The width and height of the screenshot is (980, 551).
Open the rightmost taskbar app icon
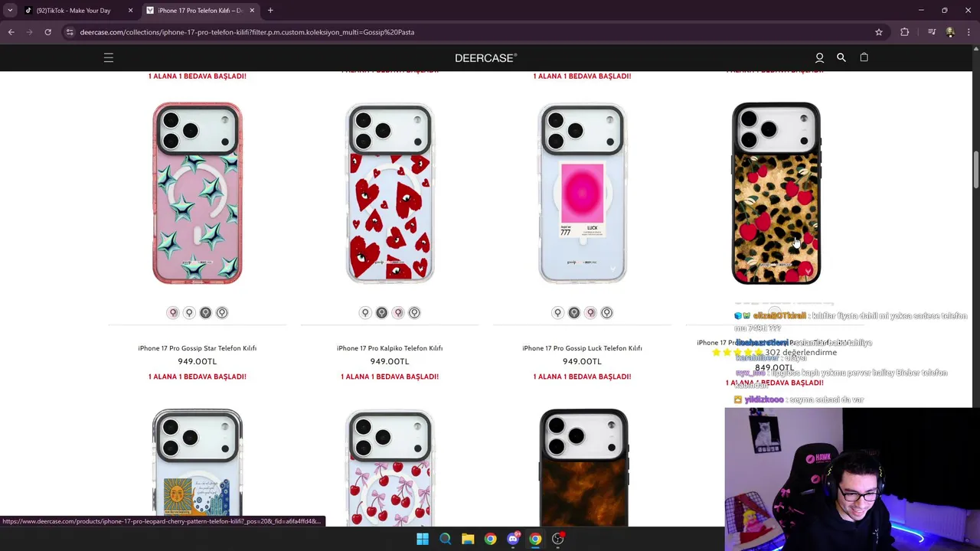[558, 539]
